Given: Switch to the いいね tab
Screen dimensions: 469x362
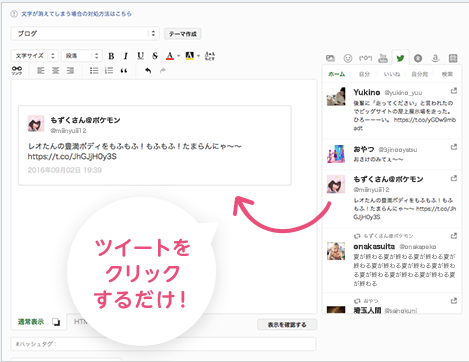Looking at the screenshot, I should point(392,74).
